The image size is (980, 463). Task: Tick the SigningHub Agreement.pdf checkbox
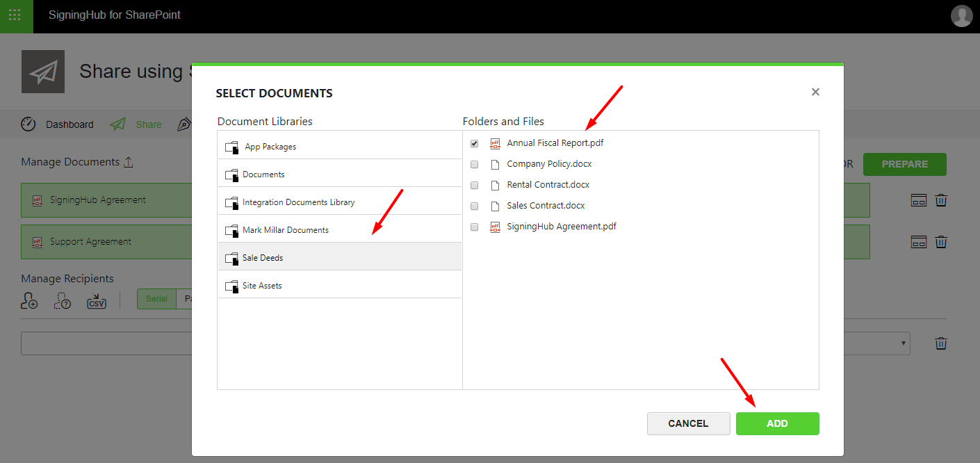click(475, 227)
